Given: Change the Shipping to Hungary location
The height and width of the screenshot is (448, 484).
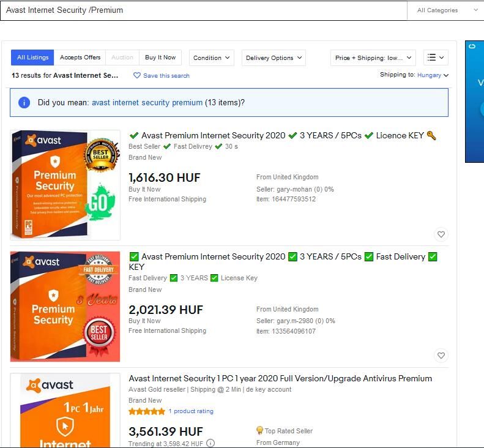Looking at the screenshot, I should 433,75.
